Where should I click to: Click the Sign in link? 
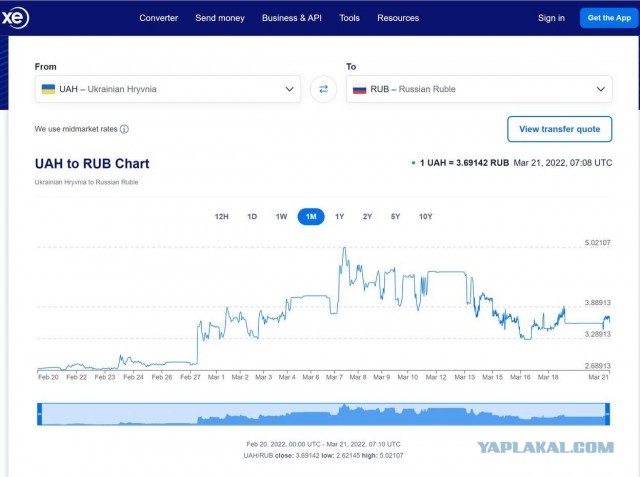pos(551,18)
